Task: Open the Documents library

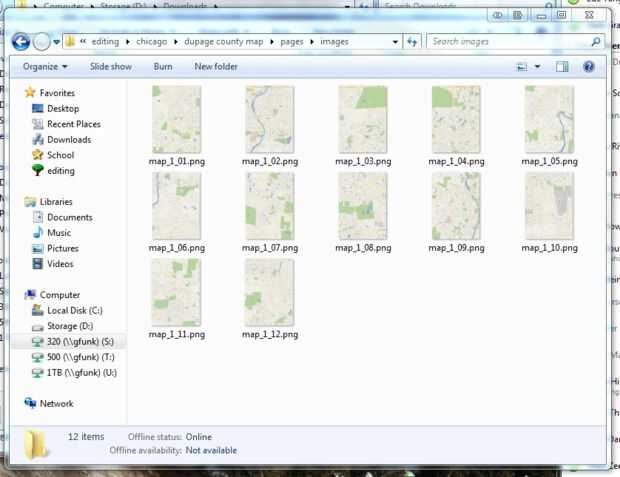Action: point(62,217)
